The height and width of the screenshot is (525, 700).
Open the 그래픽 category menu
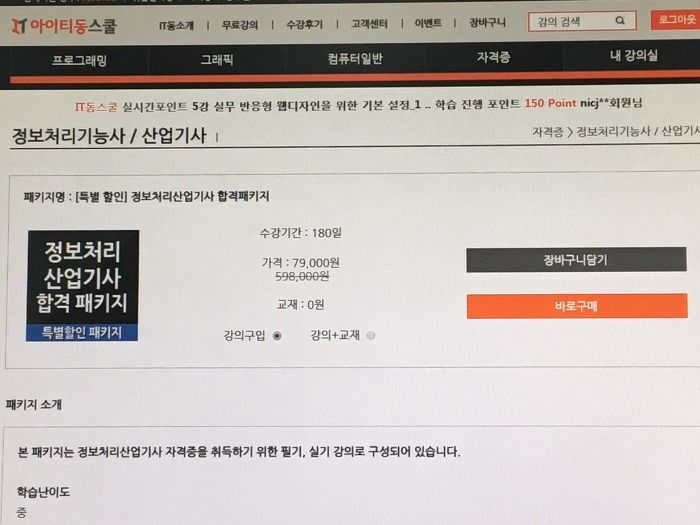tap(217, 59)
